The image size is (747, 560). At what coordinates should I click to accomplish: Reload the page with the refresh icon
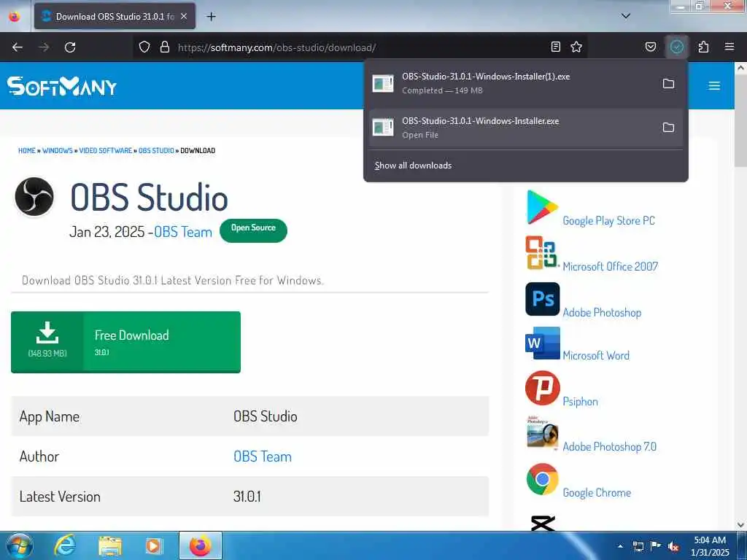[x=70, y=47]
